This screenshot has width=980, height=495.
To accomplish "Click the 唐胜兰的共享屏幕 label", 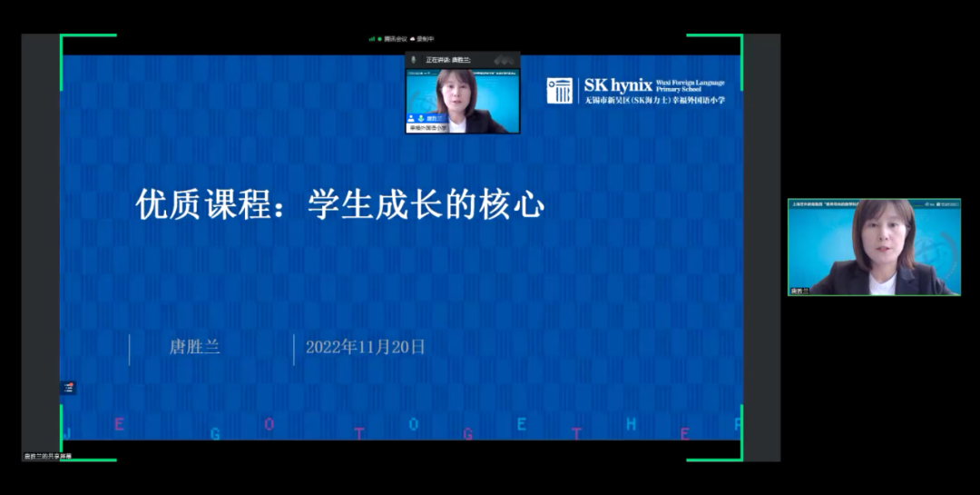I will pyautogui.click(x=48, y=456).
